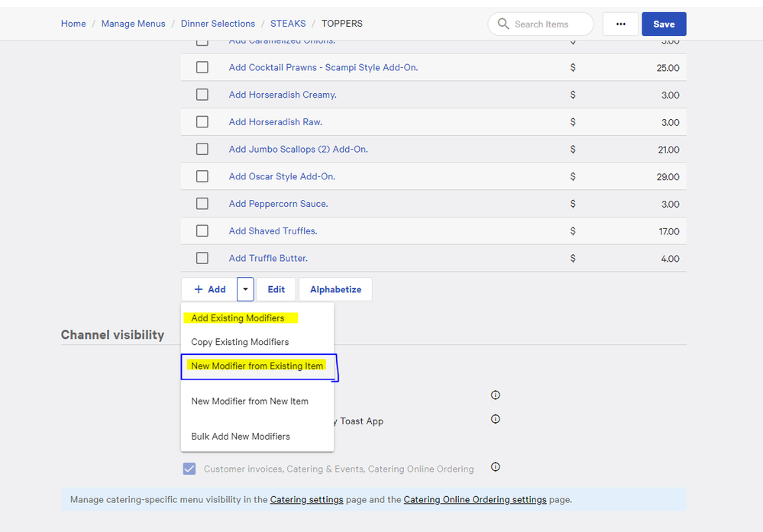Open the three-dots more options button
763x532 pixels.
(x=620, y=24)
